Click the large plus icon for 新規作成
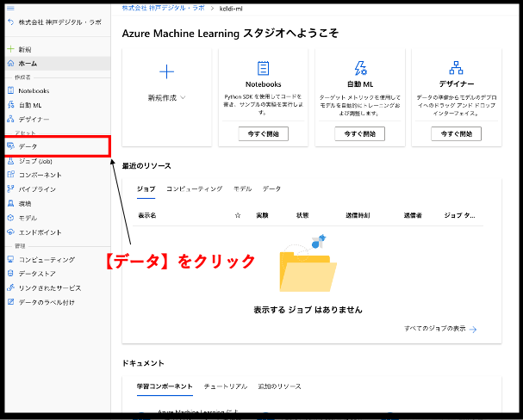Viewport: 523px width, 420px height. coord(167,71)
